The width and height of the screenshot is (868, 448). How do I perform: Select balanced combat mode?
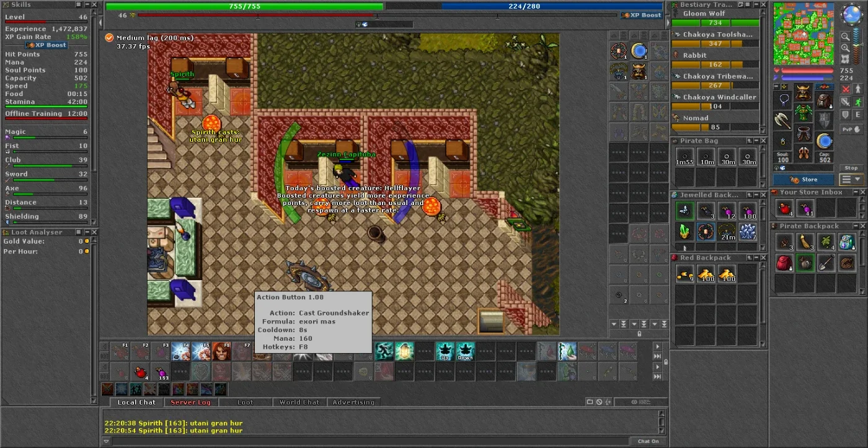coord(846,102)
